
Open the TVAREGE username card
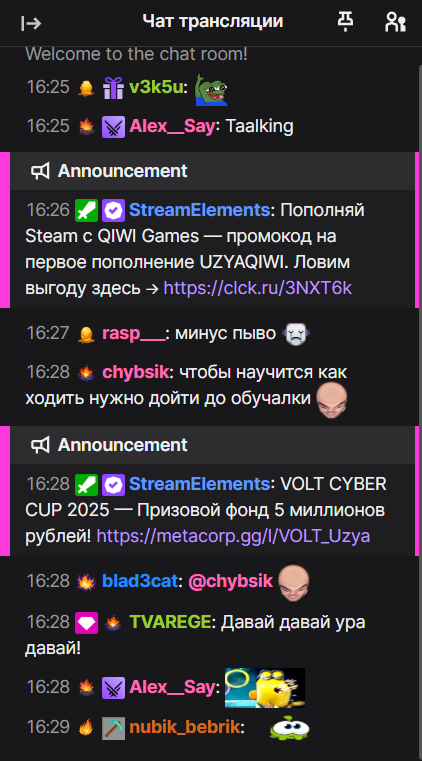[170, 622]
